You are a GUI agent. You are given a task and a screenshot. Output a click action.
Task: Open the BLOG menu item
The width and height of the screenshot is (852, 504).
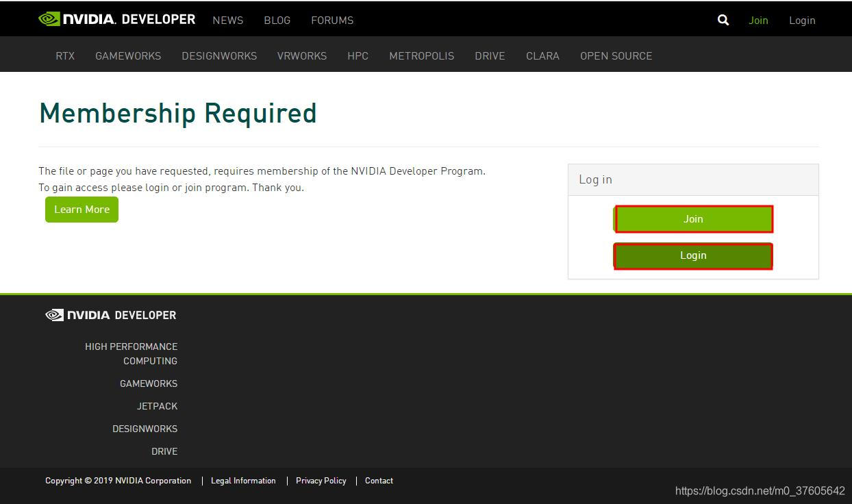point(277,20)
